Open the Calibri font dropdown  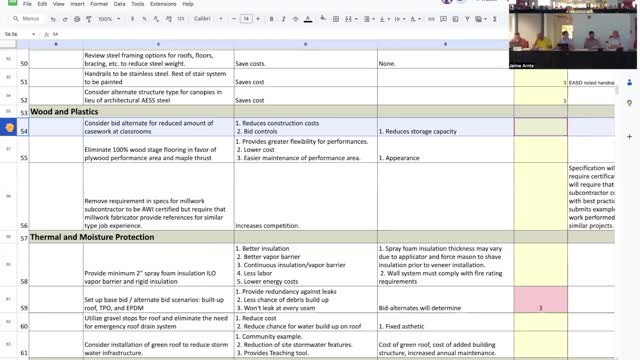click(x=208, y=19)
